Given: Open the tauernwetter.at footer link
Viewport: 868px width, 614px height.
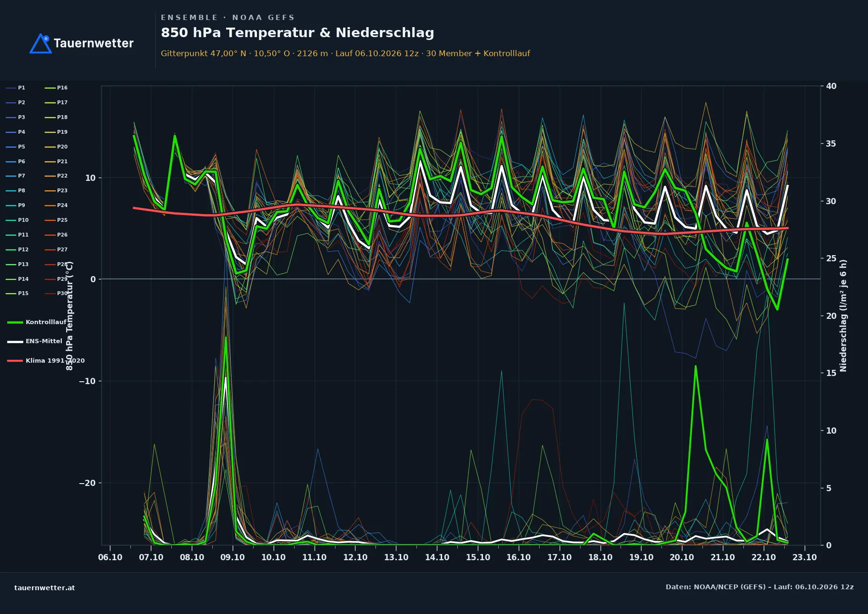Looking at the screenshot, I should [45, 588].
